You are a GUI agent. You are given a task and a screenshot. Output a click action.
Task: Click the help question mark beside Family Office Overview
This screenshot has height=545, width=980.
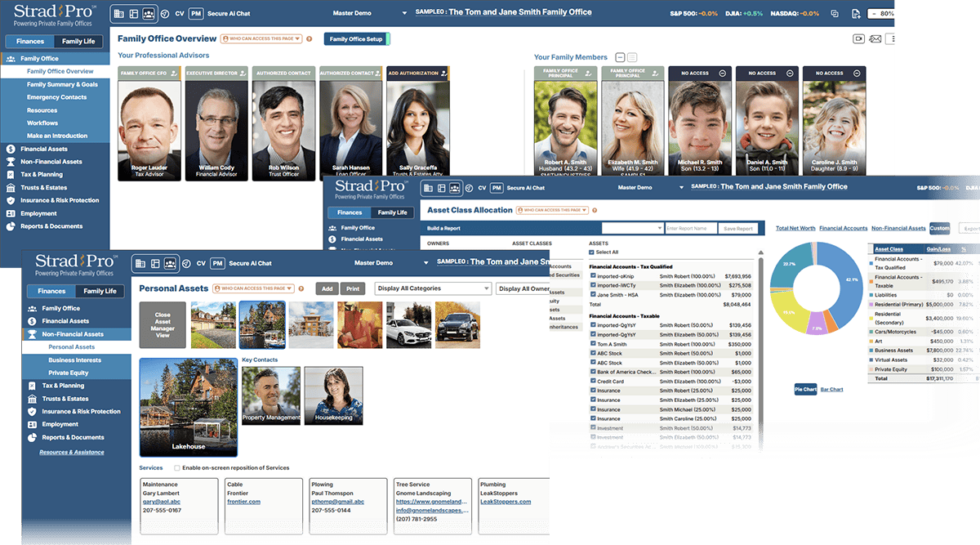pos(310,38)
